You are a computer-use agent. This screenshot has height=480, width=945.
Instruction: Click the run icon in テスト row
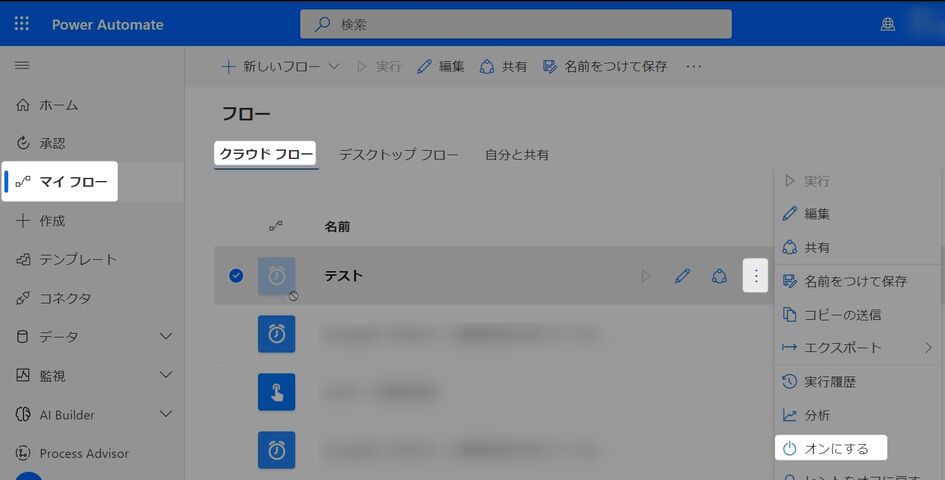(645, 276)
